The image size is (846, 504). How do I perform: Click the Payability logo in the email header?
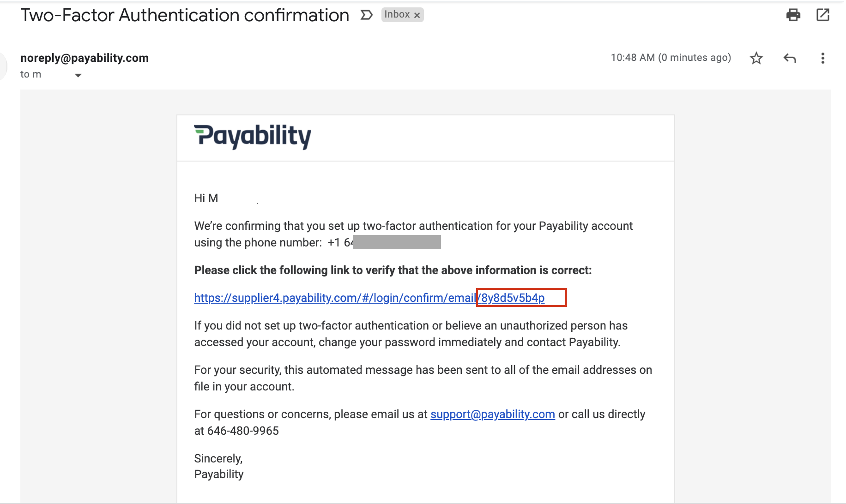click(x=253, y=137)
